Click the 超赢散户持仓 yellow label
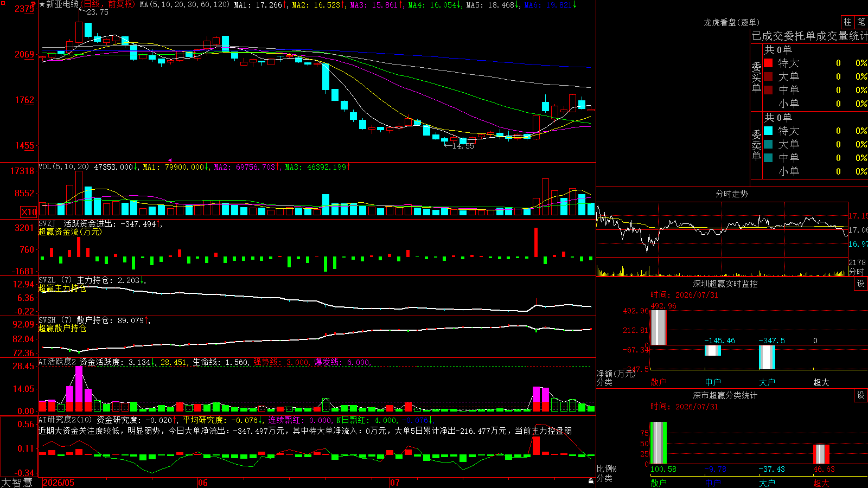 [62, 328]
